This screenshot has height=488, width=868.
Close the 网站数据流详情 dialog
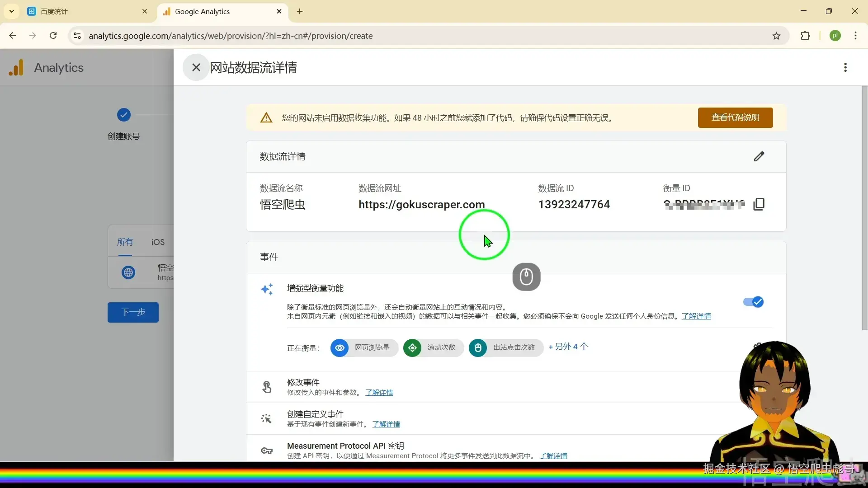click(196, 67)
